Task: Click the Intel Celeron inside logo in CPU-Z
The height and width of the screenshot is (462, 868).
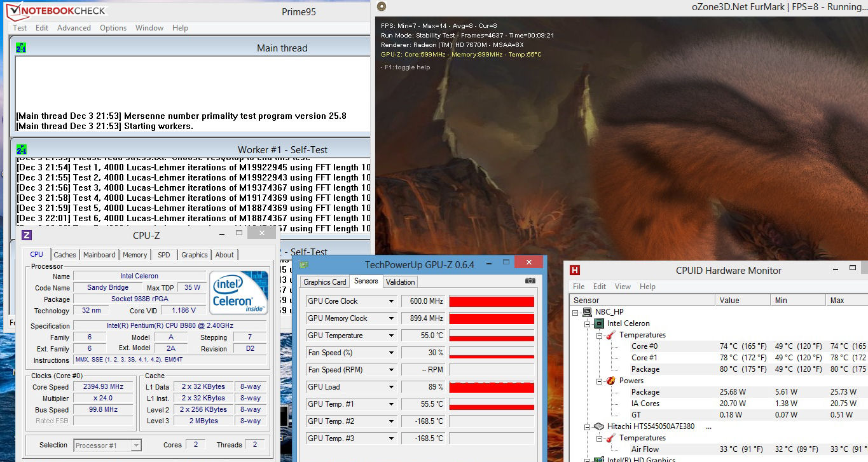Action: pyautogui.click(x=238, y=293)
